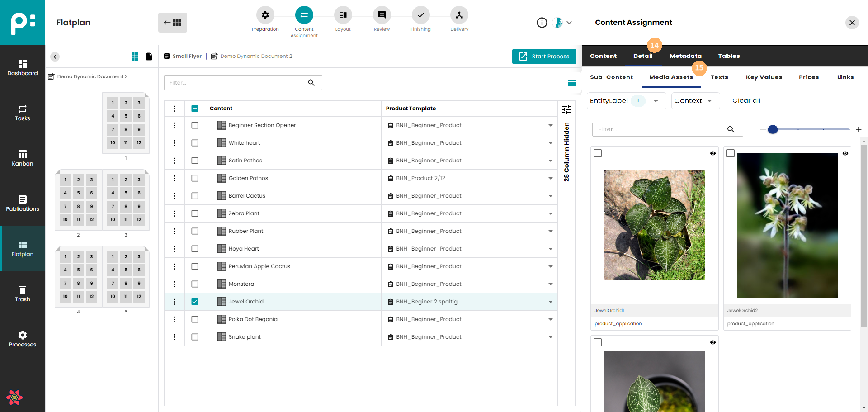Select the Key Values tab

click(764, 77)
